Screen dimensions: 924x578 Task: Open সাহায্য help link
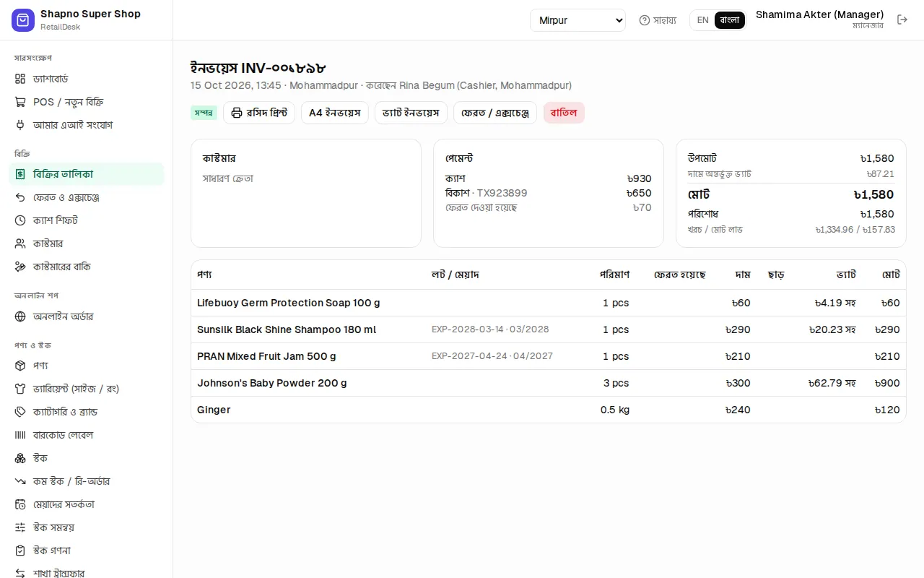coord(658,20)
